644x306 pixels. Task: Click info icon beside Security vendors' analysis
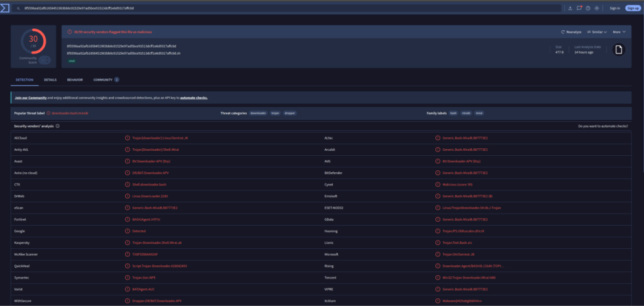pyautogui.click(x=57, y=126)
